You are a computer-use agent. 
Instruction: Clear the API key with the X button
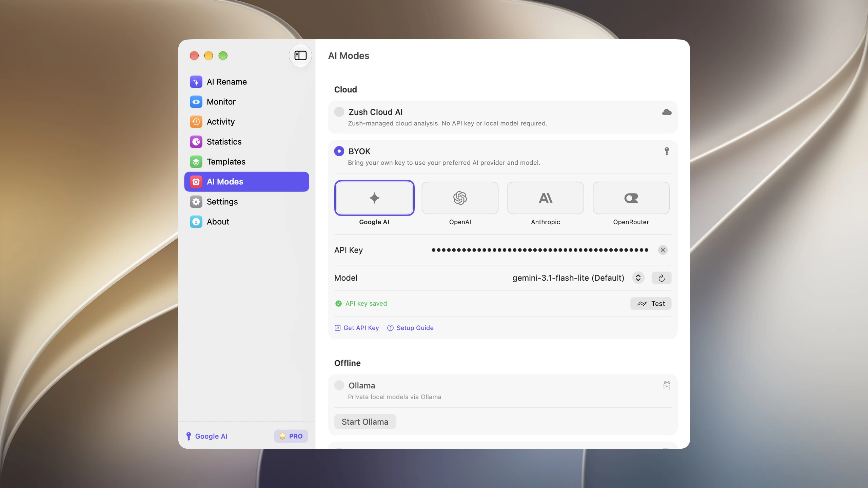point(663,250)
